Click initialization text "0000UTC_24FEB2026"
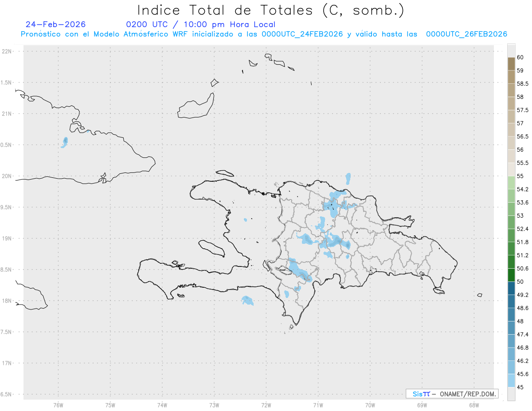Image resolution: width=532 pixels, height=411 pixels. point(302,34)
